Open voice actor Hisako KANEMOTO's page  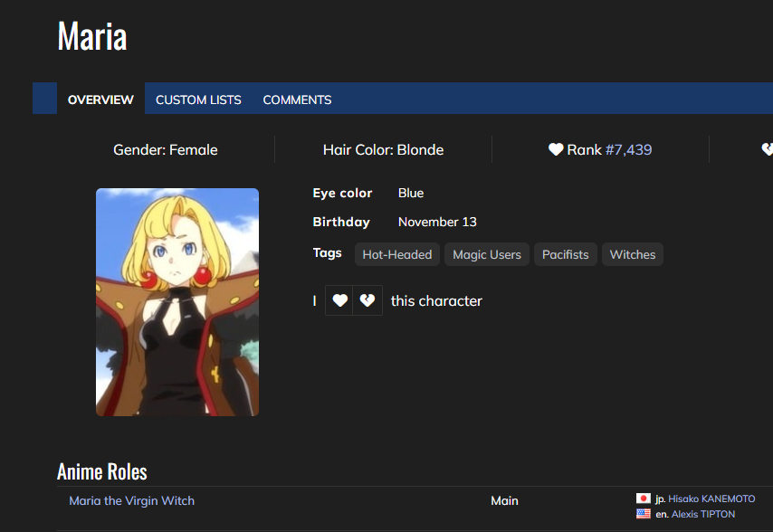[711, 499]
